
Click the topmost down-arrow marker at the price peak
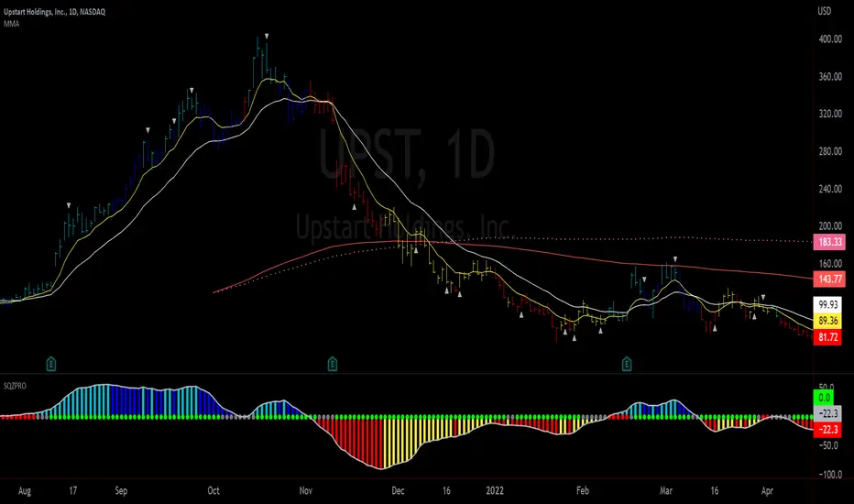(x=267, y=37)
